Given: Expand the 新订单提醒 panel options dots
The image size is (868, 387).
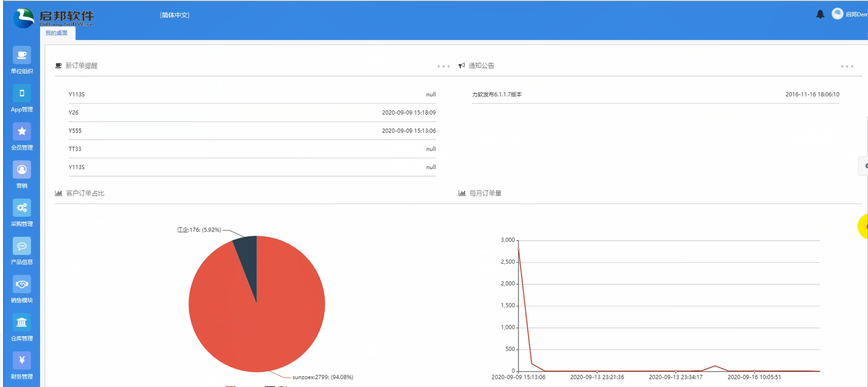Looking at the screenshot, I should [x=443, y=66].
